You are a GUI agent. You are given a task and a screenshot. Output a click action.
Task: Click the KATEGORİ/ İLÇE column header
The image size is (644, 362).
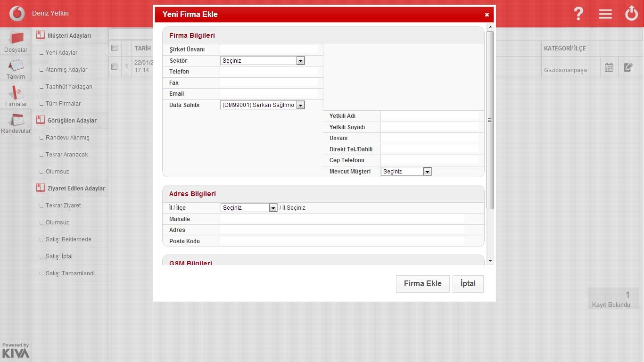565,48
